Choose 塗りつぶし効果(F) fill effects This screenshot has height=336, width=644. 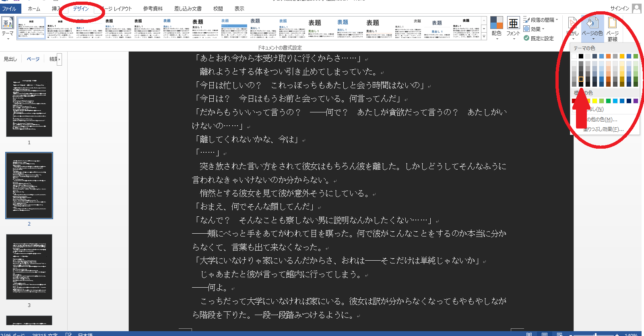[x=604, y=129]
